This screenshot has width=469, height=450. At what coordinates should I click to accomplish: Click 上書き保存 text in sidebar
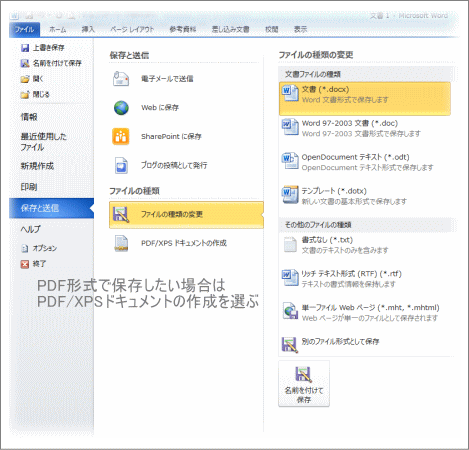48,48
